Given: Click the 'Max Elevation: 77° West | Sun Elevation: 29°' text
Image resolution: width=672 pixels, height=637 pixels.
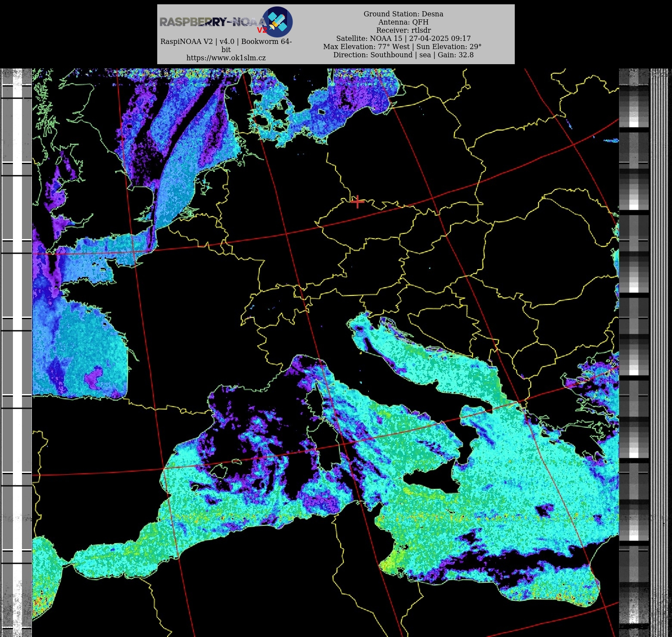Looking at the screenshot, I should pos(402,47).
